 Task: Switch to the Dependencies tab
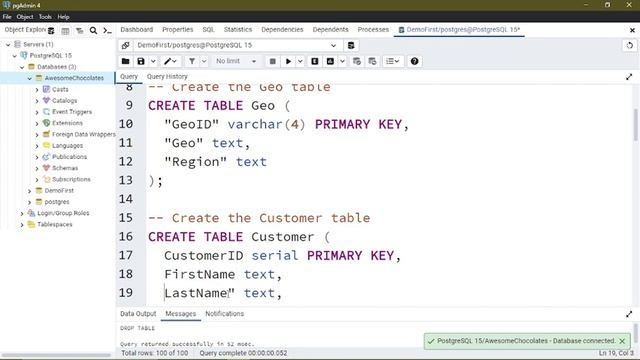282,29
